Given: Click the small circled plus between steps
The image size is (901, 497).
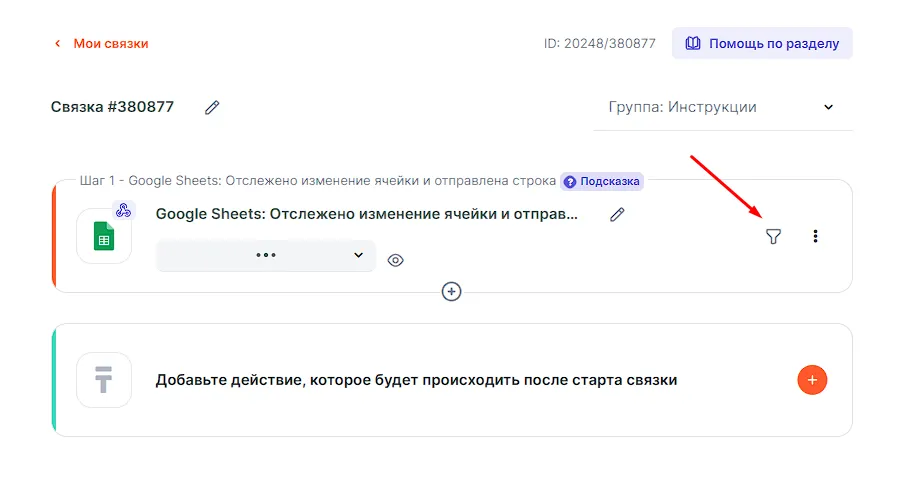Looking at the screenshot, I should pos(452,292).
